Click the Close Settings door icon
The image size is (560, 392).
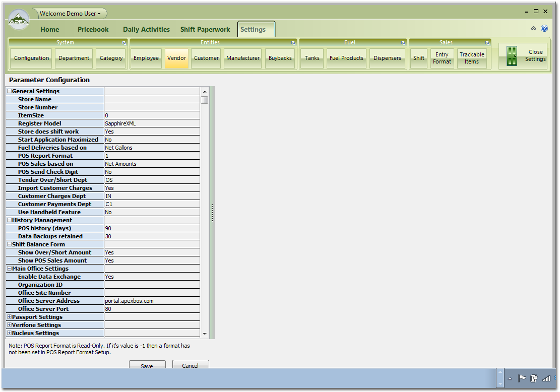click(512, 56)
